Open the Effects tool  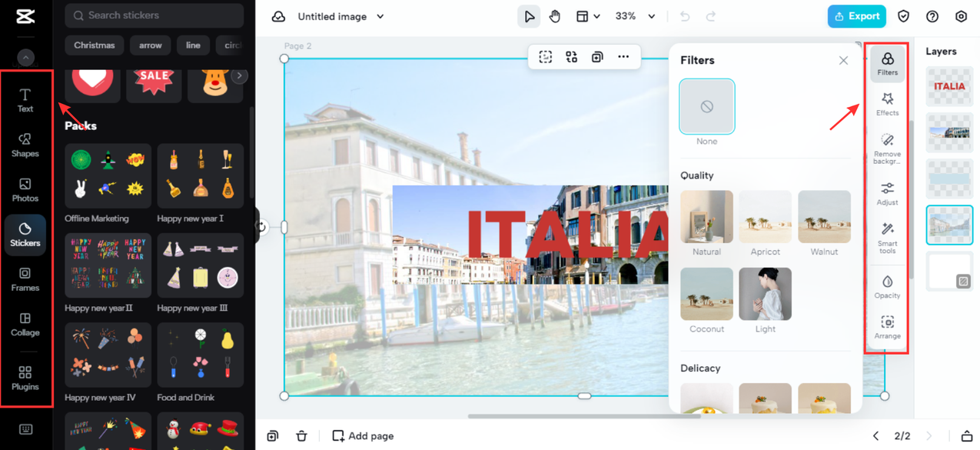pos(887,105)
